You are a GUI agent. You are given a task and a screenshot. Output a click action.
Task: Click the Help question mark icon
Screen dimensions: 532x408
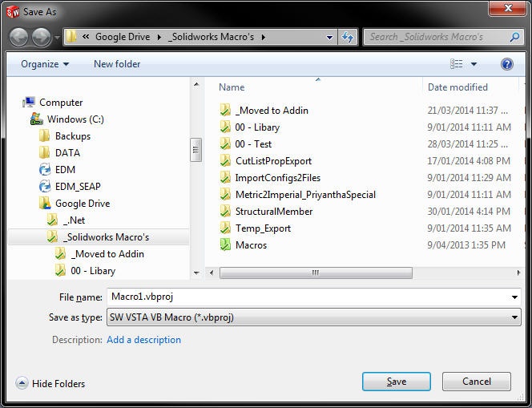(507, 64)
